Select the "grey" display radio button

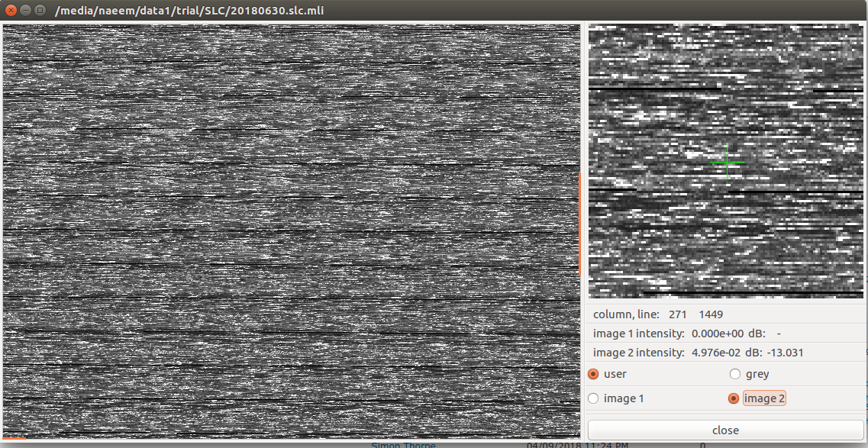point(735,374)
